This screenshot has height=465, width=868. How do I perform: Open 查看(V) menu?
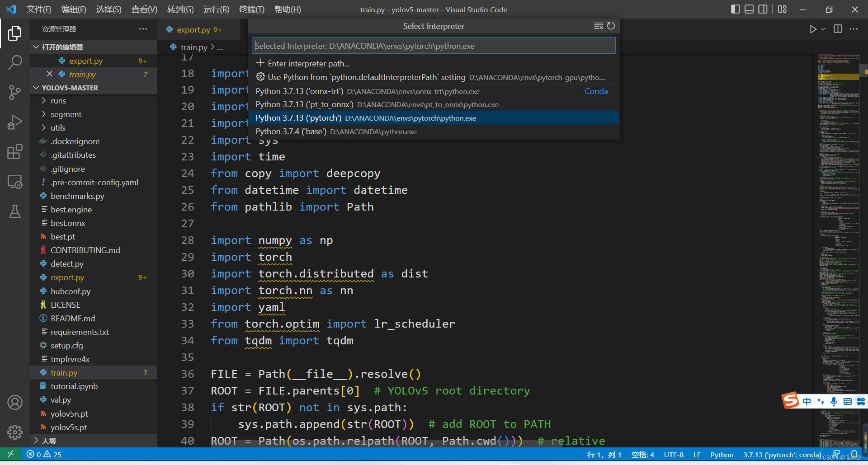144,9
